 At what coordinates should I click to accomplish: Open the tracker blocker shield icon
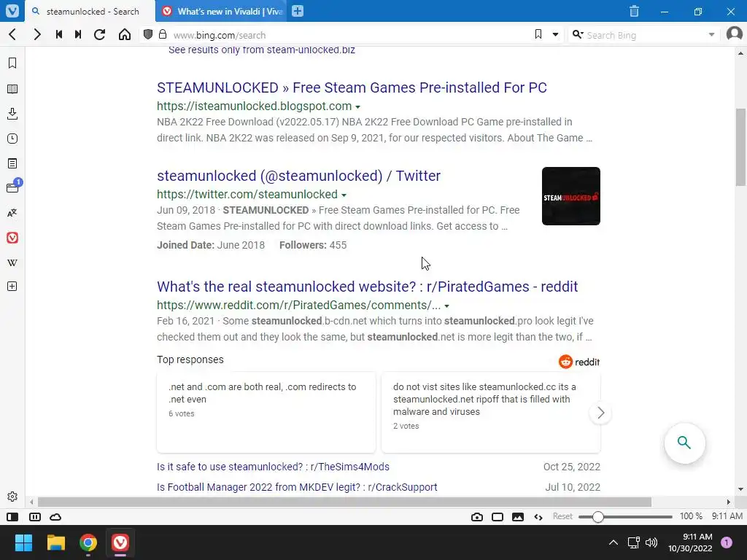point(148,34)
